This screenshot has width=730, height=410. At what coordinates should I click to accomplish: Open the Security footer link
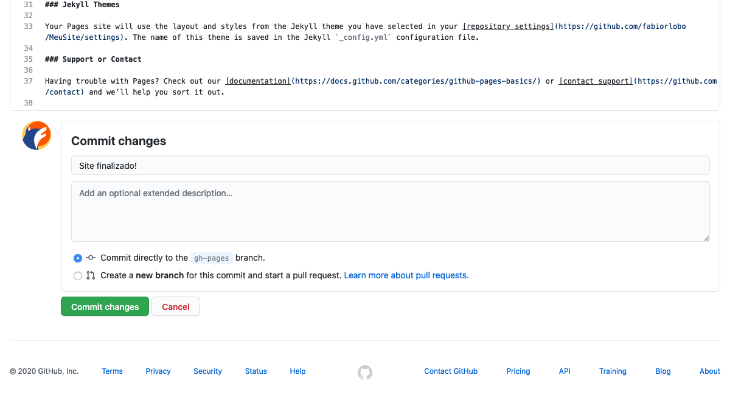[208, 371]
